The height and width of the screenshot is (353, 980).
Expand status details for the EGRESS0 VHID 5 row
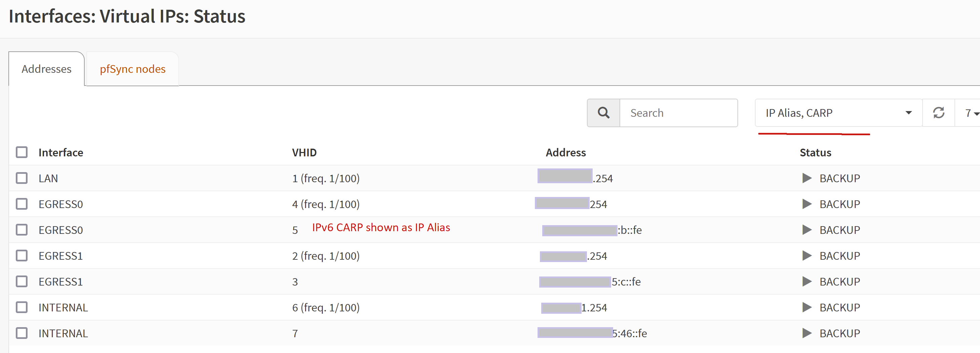pos(807,230)
